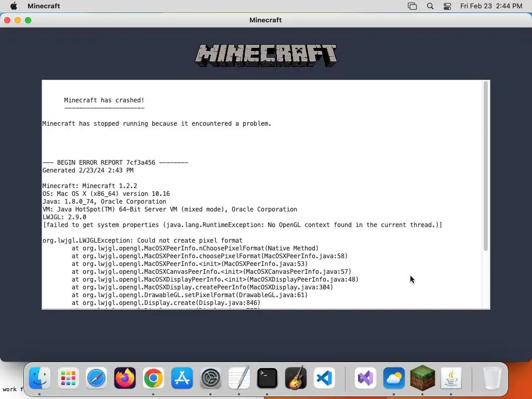Viewport: 532px width, 399px height.
Task: Click the 'MacOSXDisplay.createPeerInfo' stack line
Action: [x=202, y=287]
